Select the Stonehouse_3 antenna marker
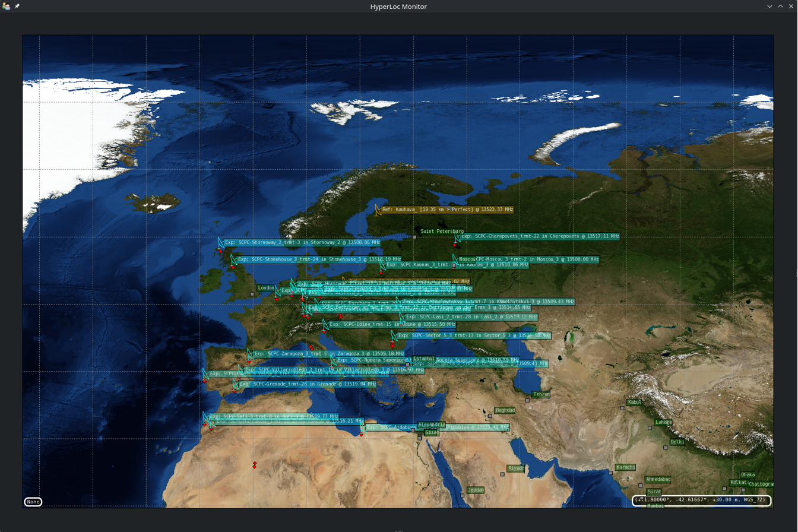Image resolution: width=798 pixels, height=532 pixels. point(233,260)
